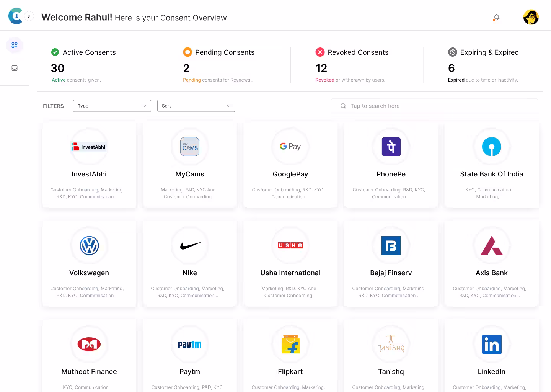
Task: Click the red Revoked Consents icon
Action: pos(320,52)
